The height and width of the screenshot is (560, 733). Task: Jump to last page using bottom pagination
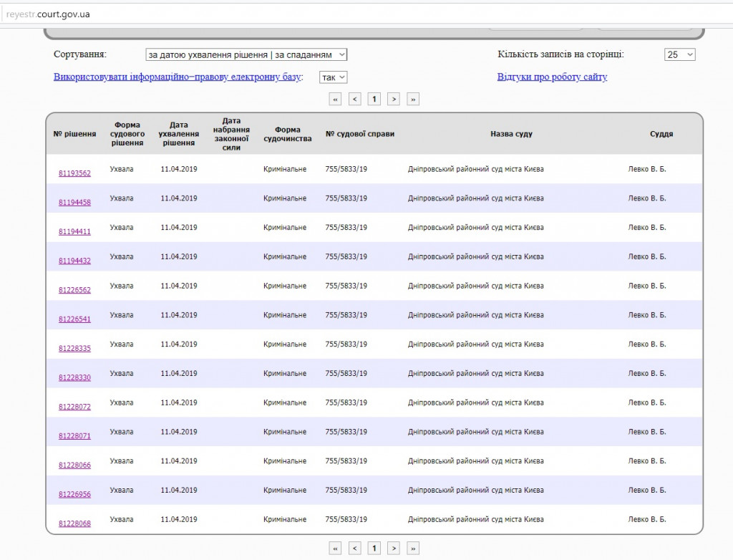coord(412,548)
